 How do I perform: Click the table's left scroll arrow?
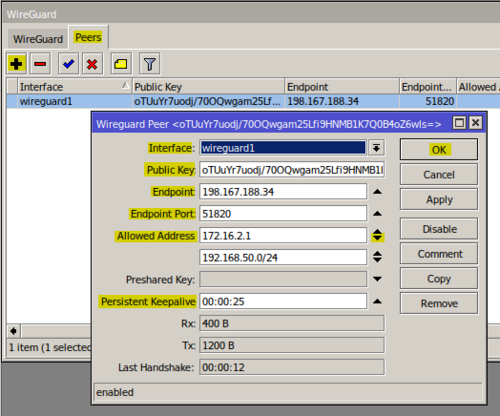point(14,331)
